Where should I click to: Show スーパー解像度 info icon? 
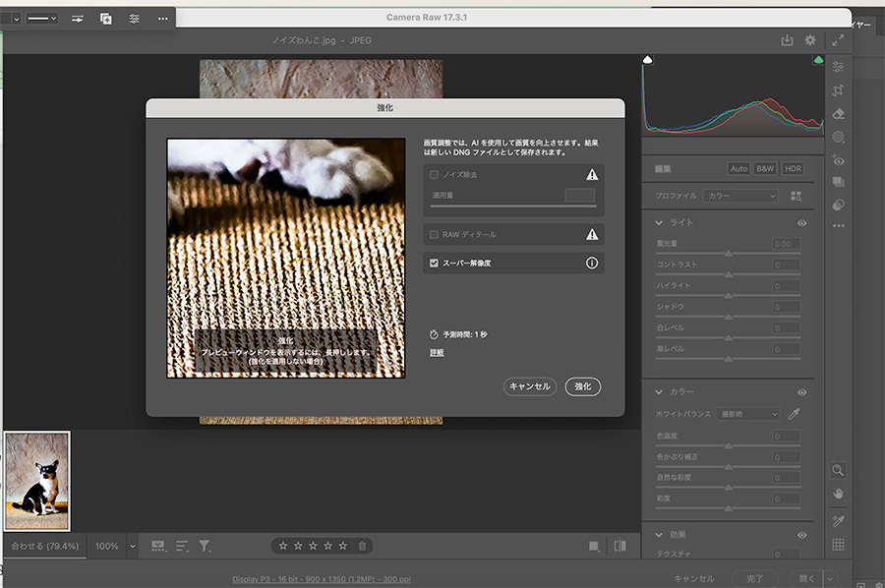[592, 263]
